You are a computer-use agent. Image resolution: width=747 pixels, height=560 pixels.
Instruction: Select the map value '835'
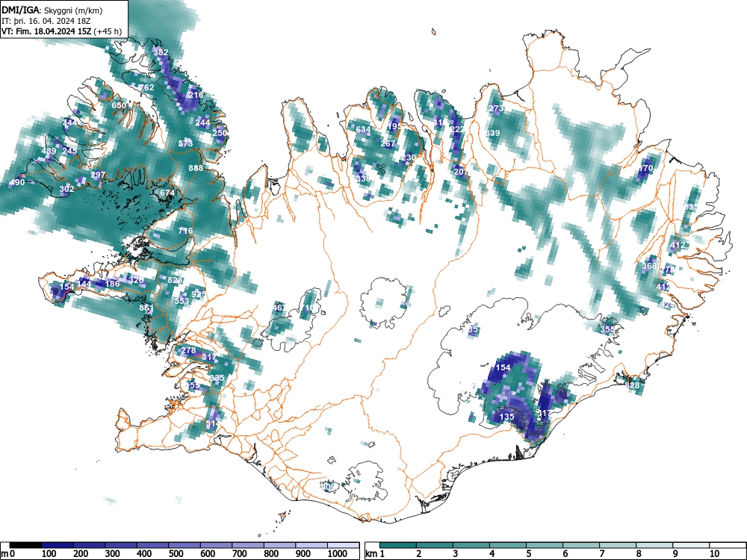(217, 378)
